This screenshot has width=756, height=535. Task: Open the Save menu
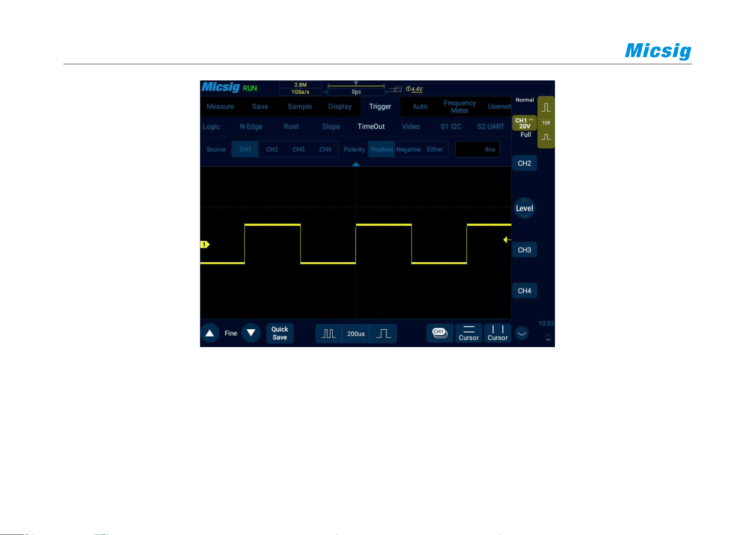click(x=260, y=107)
